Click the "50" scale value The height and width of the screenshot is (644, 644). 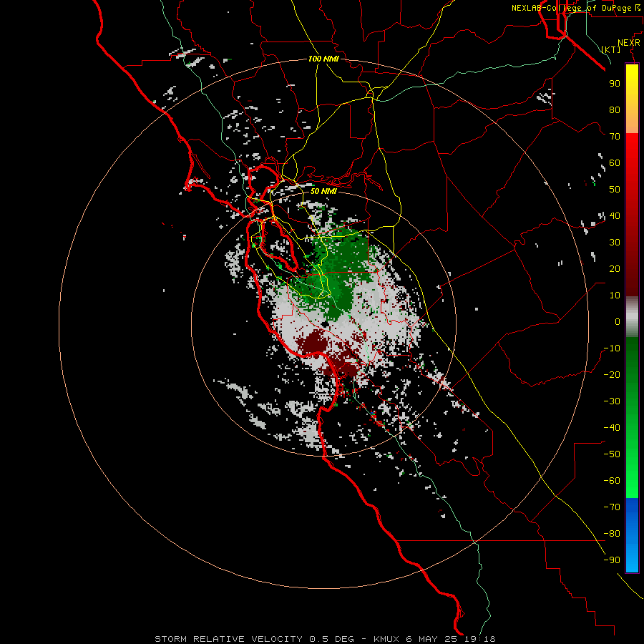pos(615,190)
